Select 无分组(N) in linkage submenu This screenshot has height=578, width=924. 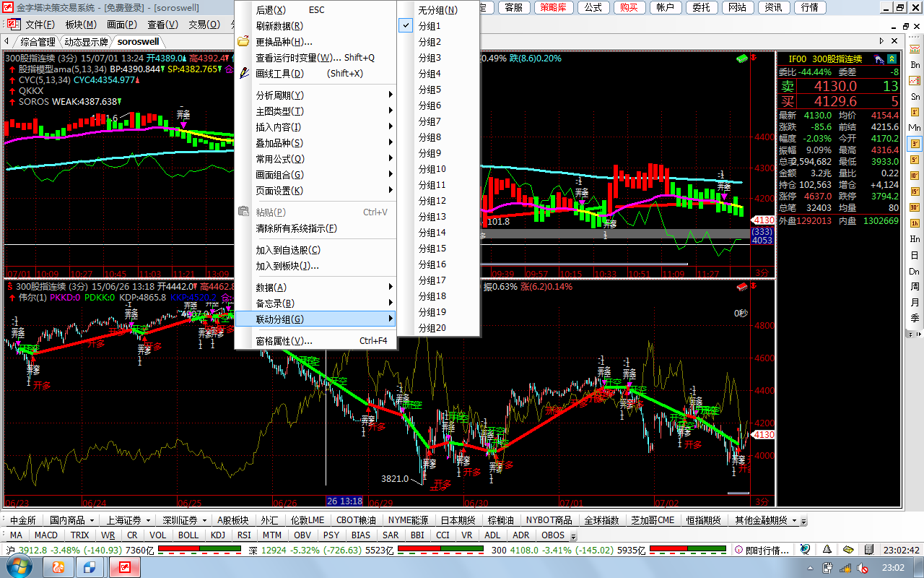tap(438, 10)
